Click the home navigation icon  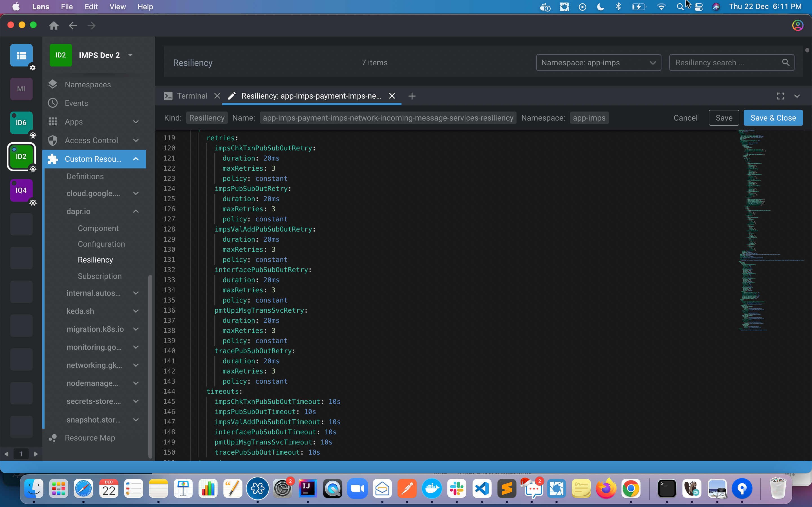pyautogui.click(x=54, y=25)
